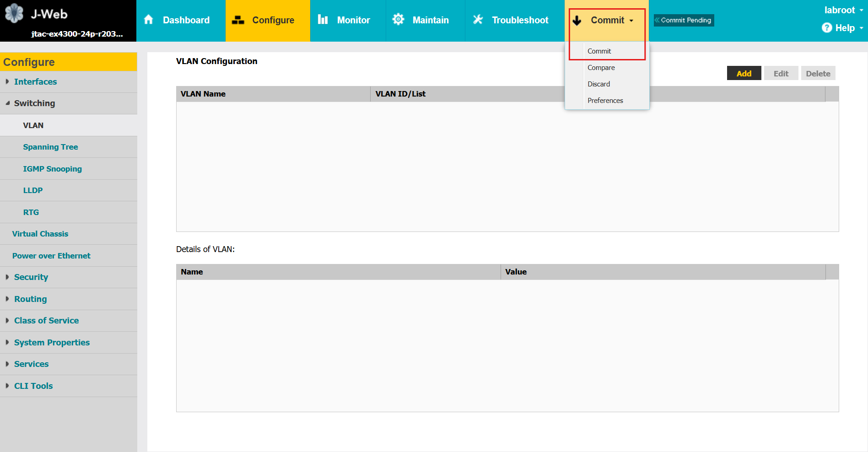868x452 pixels.
Task: Choose Commit from the Commit menu
Action: click(599, 51)
